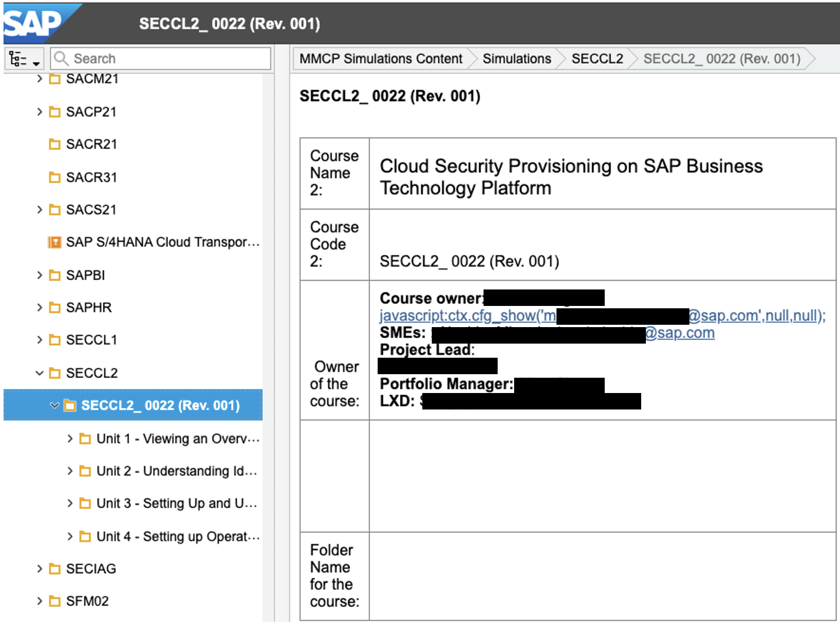Click the 'Project Lead:' label
The width and height of the screenshot is (840, 626).
coord(427,349)
